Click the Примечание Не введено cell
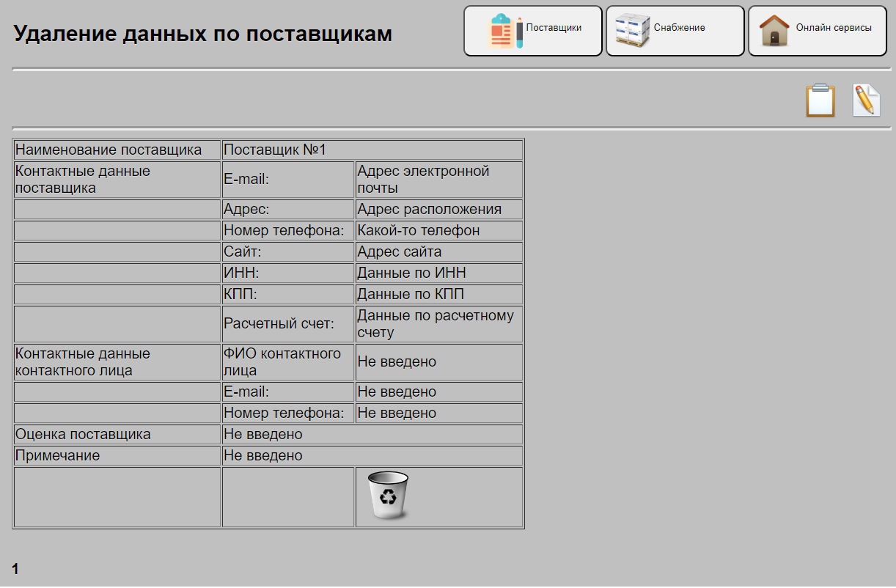This screenshot has width=896, height=588. pos(372,455)
